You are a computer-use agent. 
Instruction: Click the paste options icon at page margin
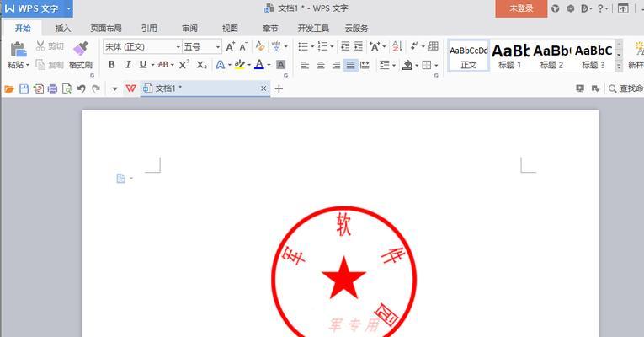coord(120,178)
